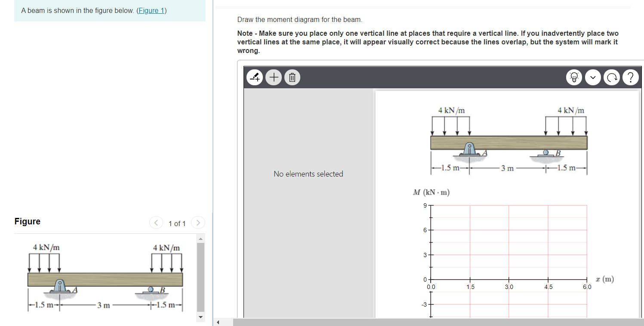Go to previous figure arrow
Image resolution: width=644 pixels, height=326 pixels.
(x=156, y=223)
